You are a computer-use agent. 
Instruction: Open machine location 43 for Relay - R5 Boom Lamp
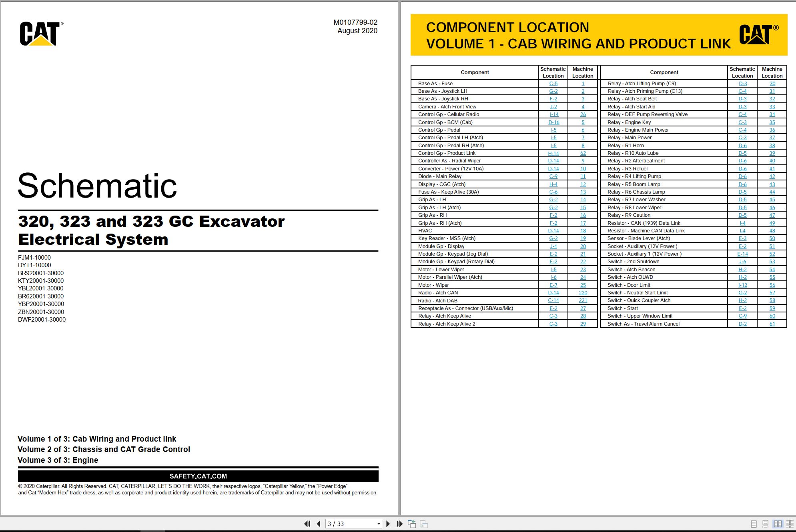tap(772, 184)
